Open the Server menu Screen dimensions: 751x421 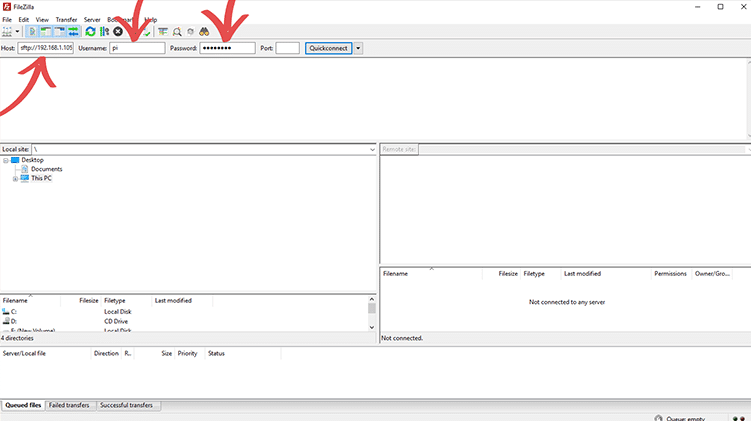92,20
